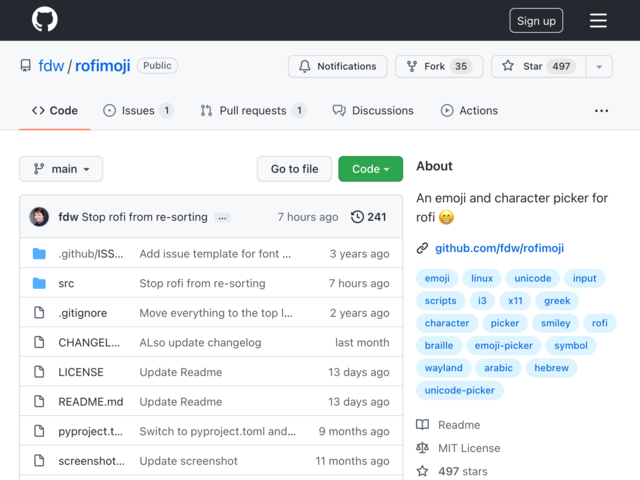Switch to the Issues tab

coord(138,111)
